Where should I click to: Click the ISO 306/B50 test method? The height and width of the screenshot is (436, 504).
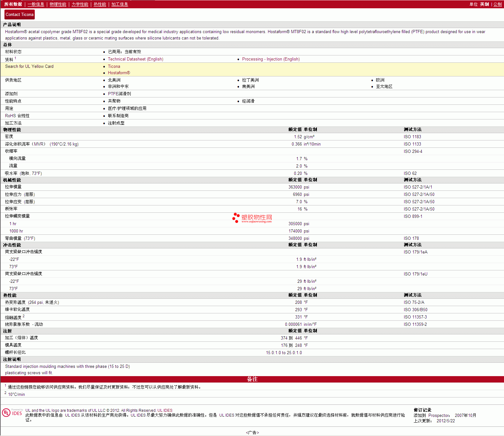415,310
